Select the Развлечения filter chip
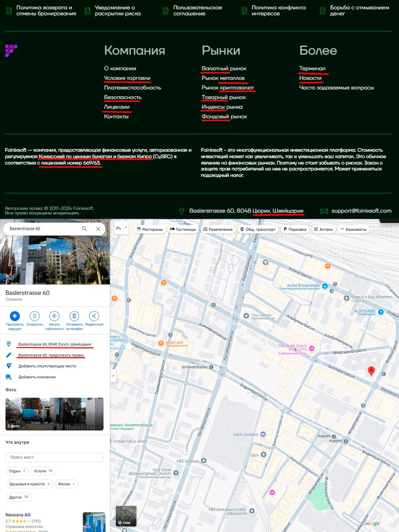The height and width of the screenshot is (532, 399). (x=218, y=229)
